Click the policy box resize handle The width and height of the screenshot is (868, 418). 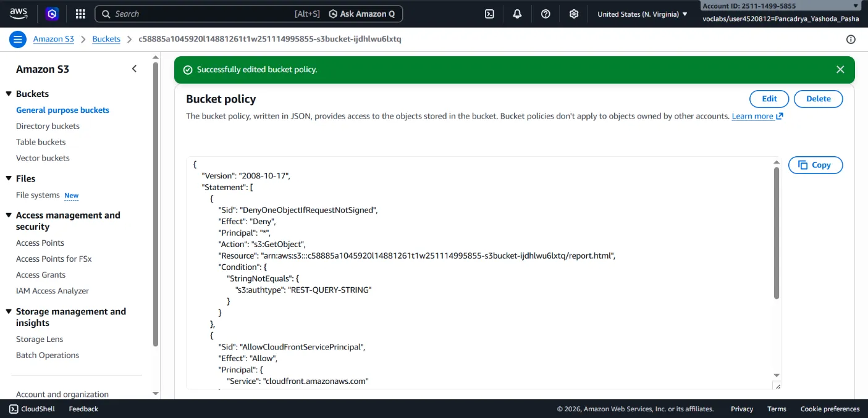click(x=777, y=386)
